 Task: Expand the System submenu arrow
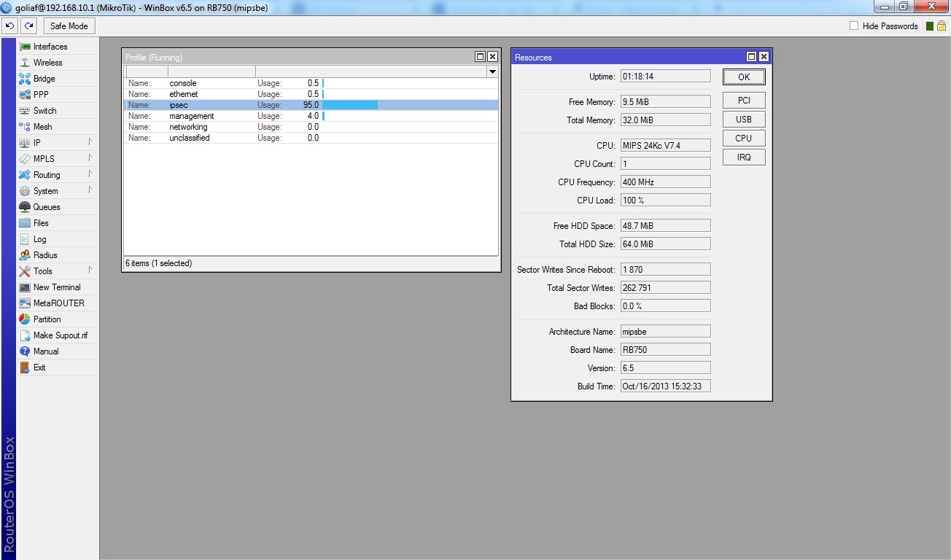pos(91,190)
